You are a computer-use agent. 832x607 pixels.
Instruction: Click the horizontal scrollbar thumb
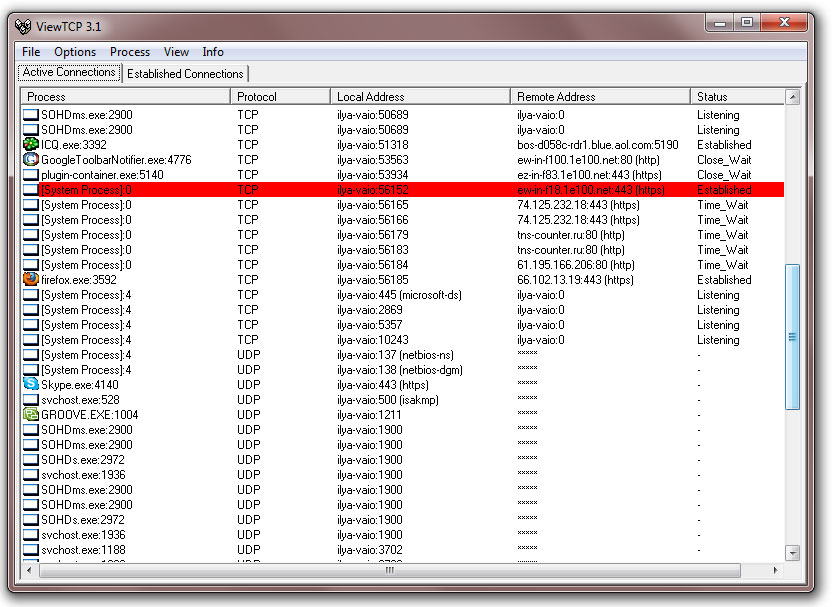tap(390, 570)
